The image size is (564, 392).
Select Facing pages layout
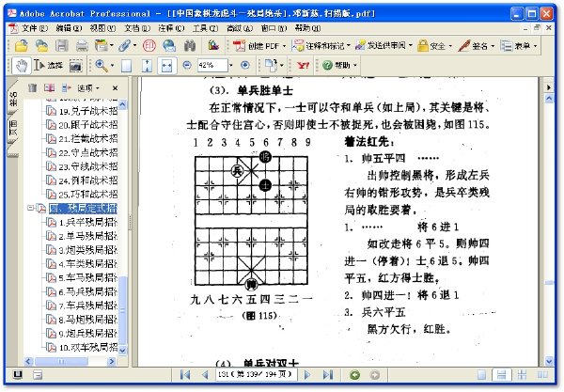click(x=542, y=375)
